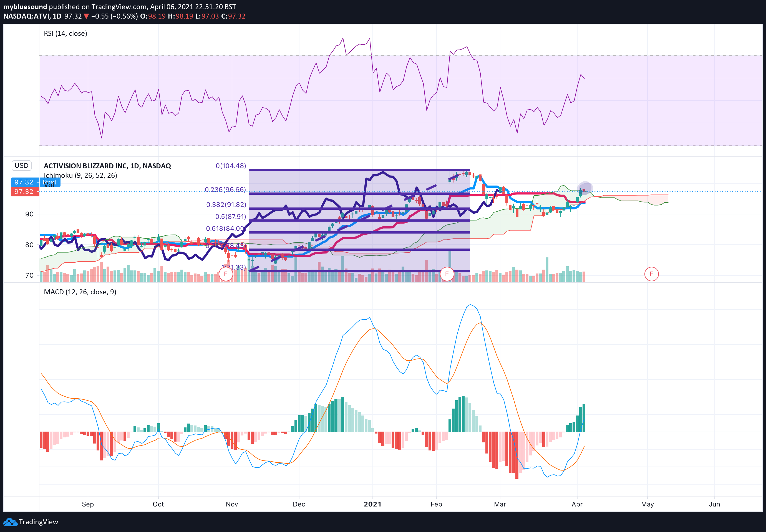Click the February earnings E marker
This screenshot has width=766, height=532.
click(x=447, y=274)
